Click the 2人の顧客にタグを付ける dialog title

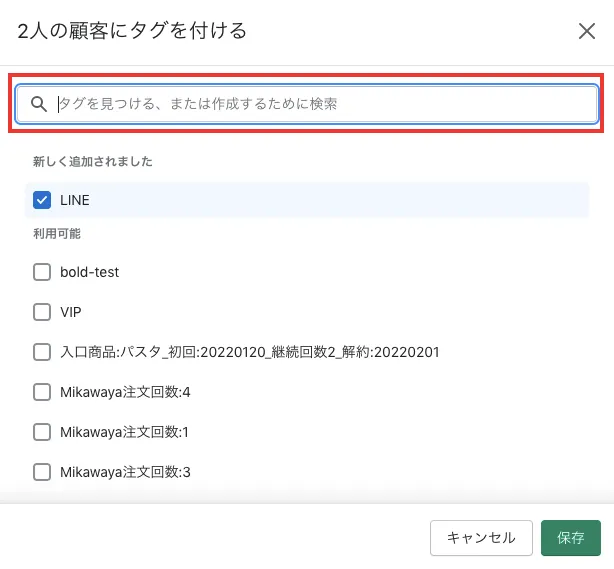click(x=133, y=31)
